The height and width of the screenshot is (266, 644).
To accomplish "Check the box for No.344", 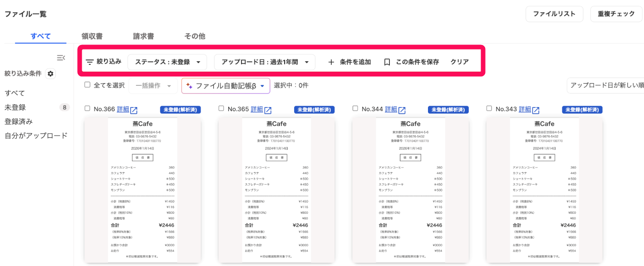I will pyautogui.click(x=355, y=108).
